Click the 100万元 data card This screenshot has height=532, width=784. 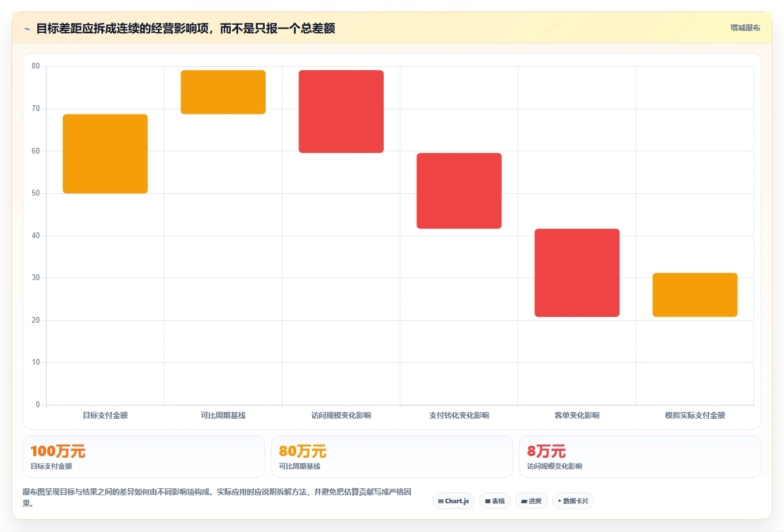point(144,457)
